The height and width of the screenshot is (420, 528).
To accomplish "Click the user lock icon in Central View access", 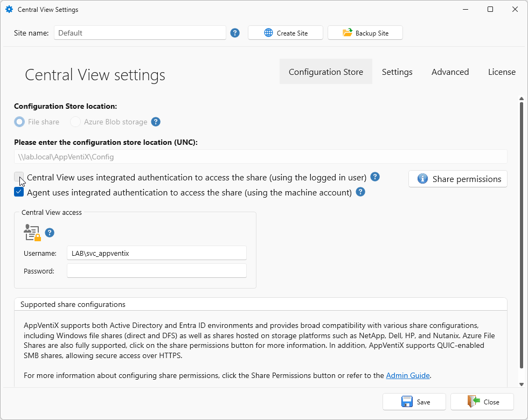I will tap(32, 233).
